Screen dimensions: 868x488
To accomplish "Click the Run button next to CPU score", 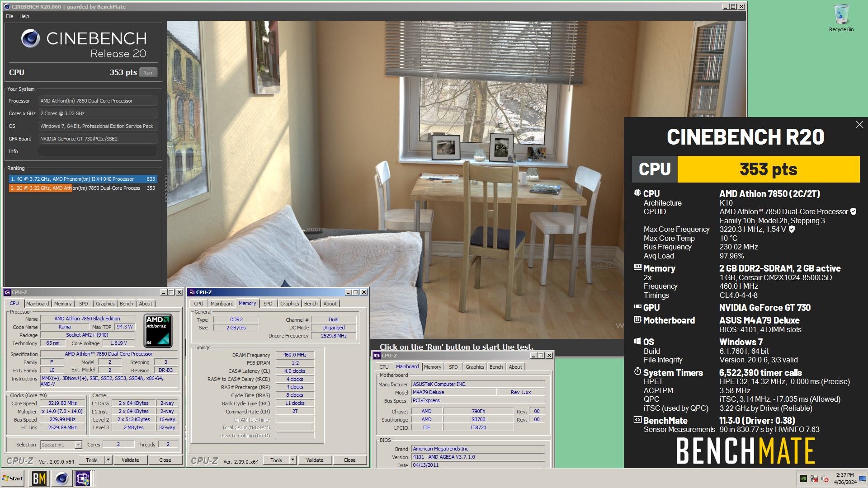I will (x=148, y=72).
